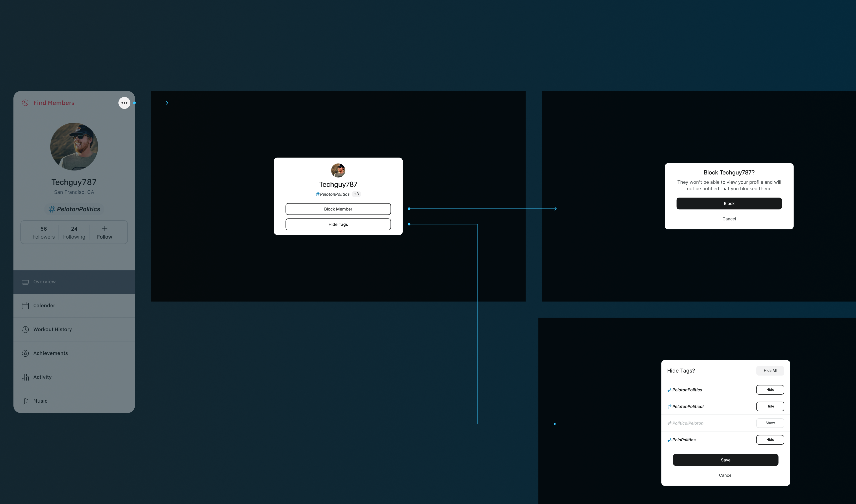Image resolution: width=856 pixels, height=504 pixels.
Task: Click the Activity sidebar icon
Action: coord(25,377)
